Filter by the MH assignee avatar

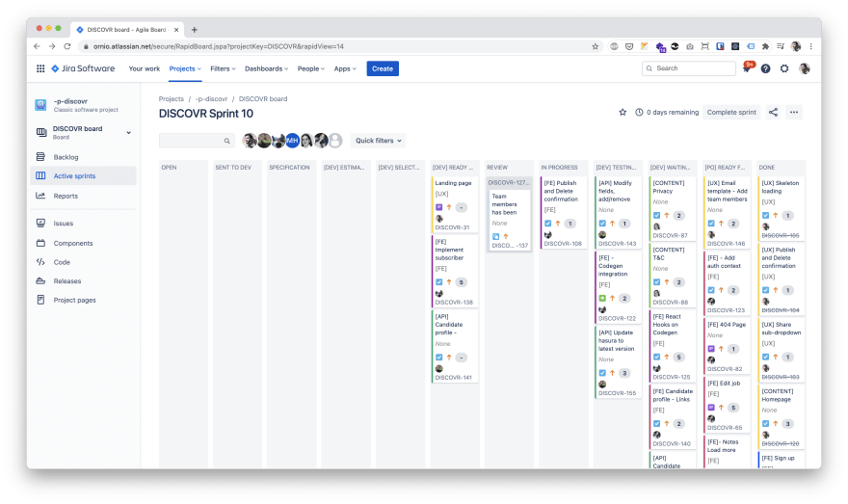pos(293,141)
